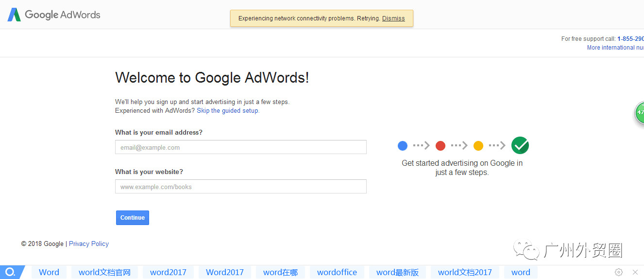644x279 pixels.
Task: Click the blue step circle
Action: [402, 145]
